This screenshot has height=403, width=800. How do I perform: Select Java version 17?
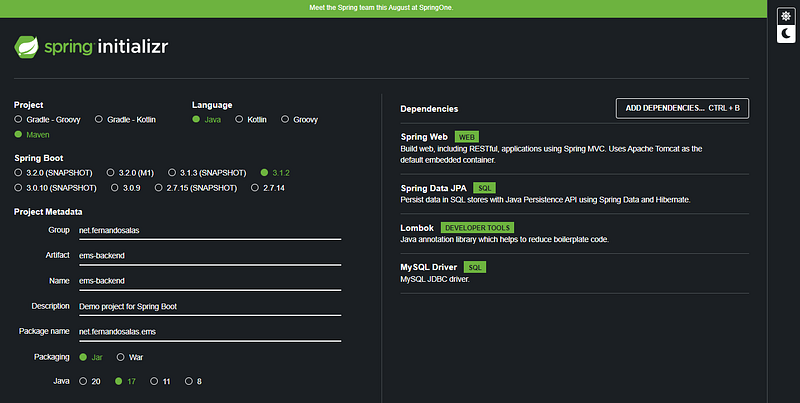[x=126, y=381]
